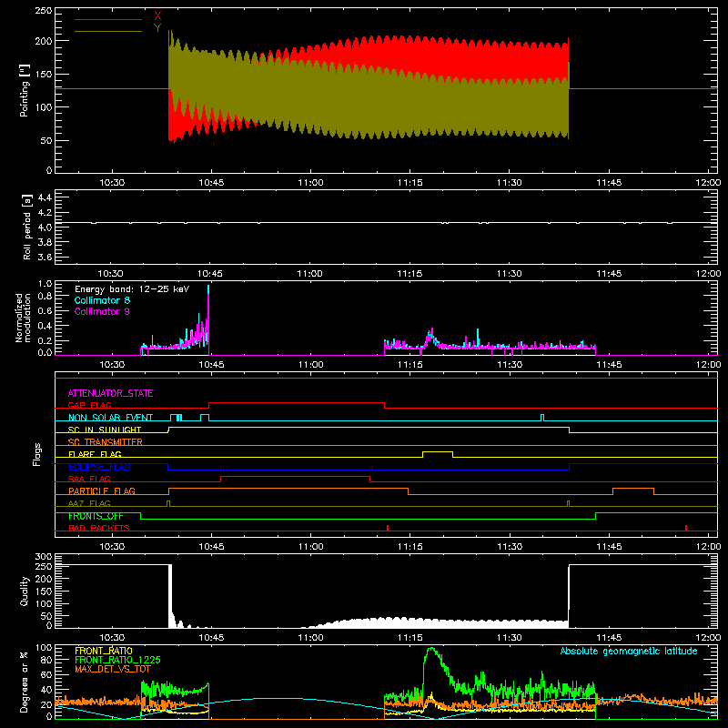Select the FRONTS_OFF flag label
This screenshot has width=728, height=728.
pos(96,516)
